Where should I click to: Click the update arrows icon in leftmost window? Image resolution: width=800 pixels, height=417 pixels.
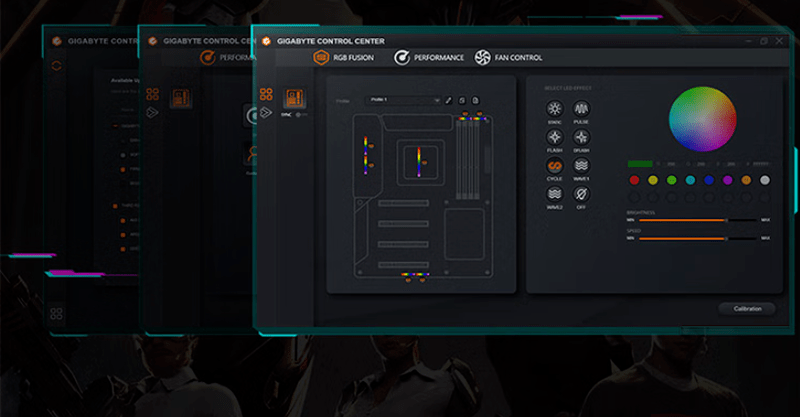click(56, 66)
